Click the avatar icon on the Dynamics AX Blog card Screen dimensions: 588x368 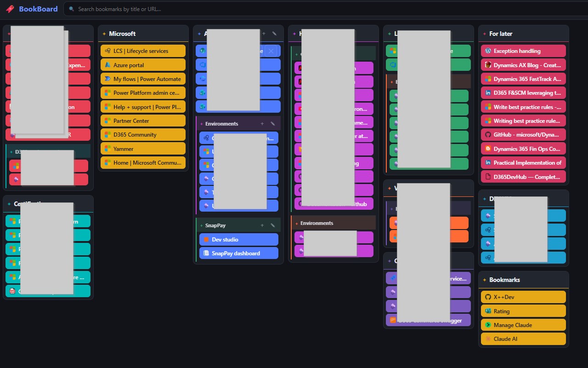(488, 65)
